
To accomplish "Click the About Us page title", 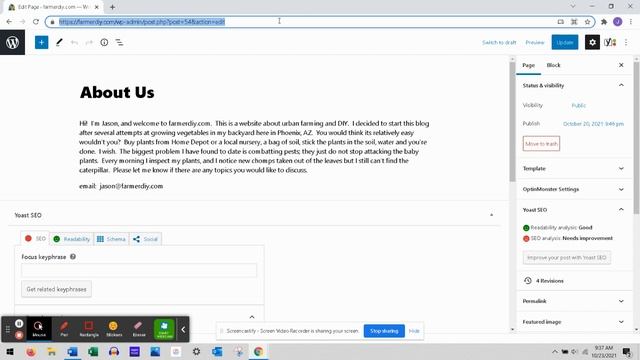I will click(x=117, y=92).
